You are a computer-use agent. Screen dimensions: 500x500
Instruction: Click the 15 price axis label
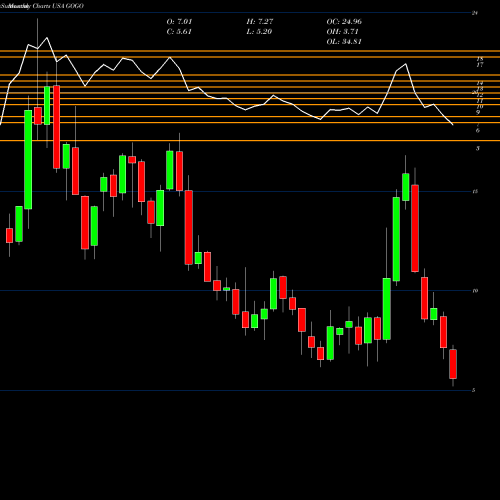click(x=475, y=191)
